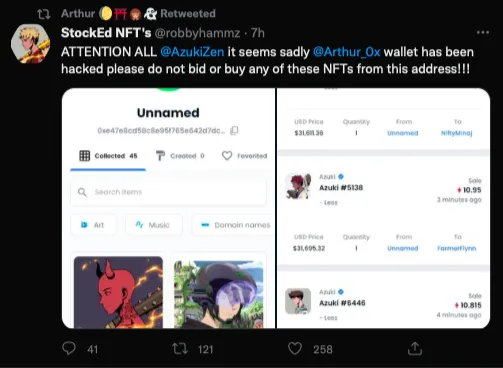Copy wallet address with copy icon
This screenshot has height=368, width=503.
pyautogui.click(x=234, y=130)
